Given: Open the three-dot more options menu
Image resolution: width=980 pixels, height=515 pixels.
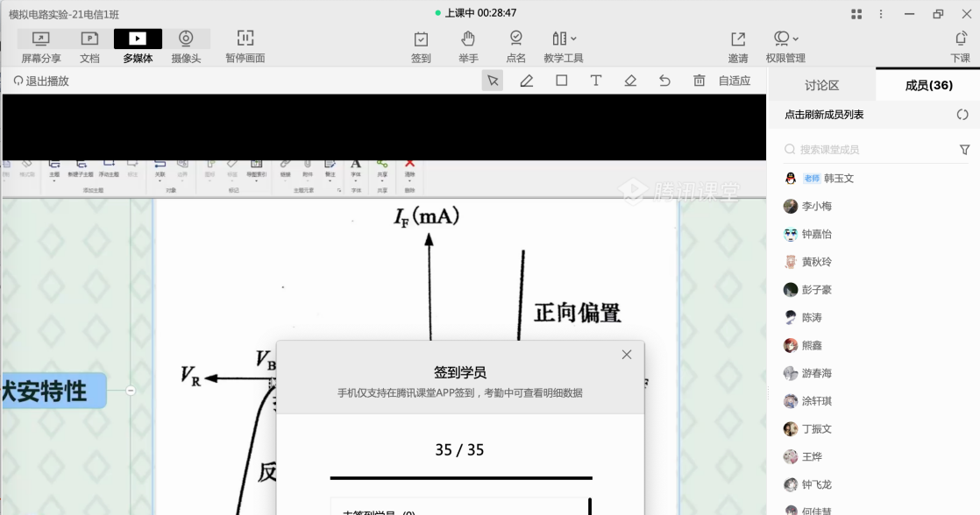Looking at the screenshot, I should 881,14.
